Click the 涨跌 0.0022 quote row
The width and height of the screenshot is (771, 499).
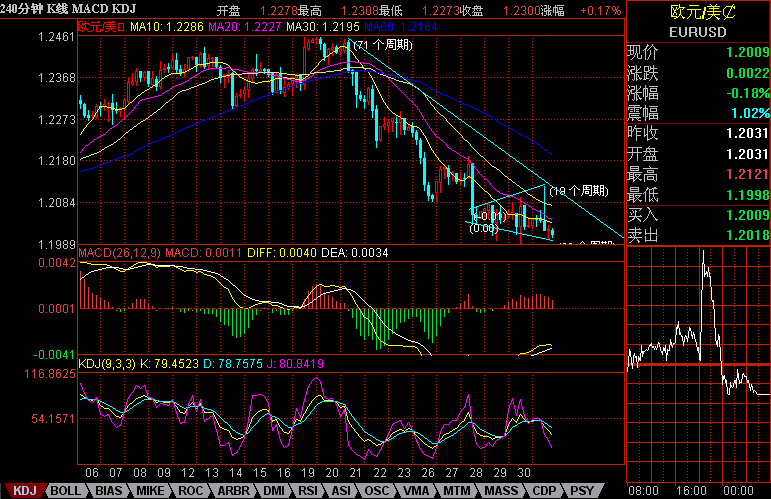(698, 73)
